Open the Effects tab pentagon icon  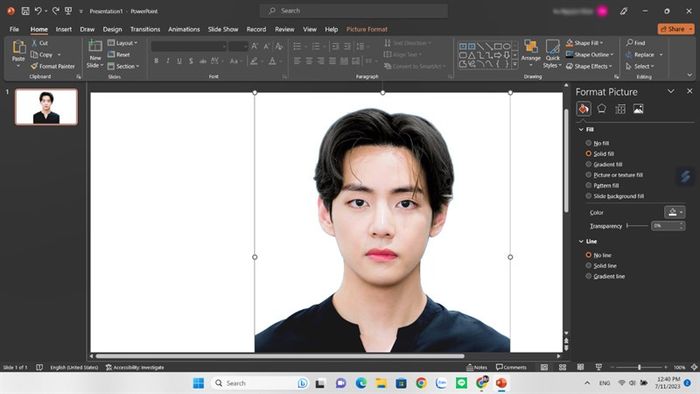pyautogui.click(x=601, y=108)
